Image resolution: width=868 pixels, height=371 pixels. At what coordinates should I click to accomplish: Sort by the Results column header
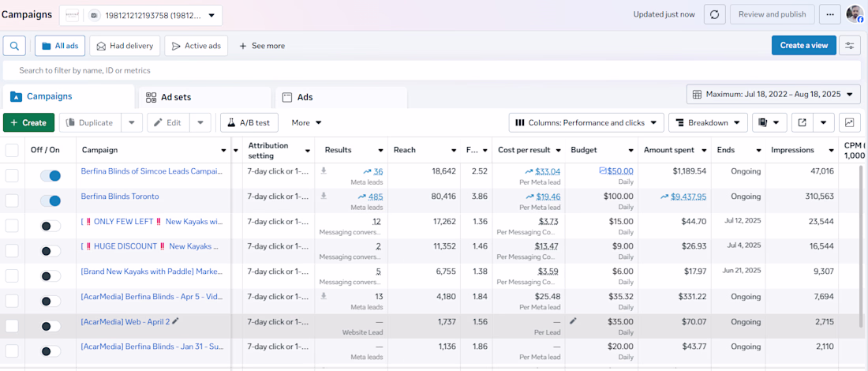(x=339, y=150)
